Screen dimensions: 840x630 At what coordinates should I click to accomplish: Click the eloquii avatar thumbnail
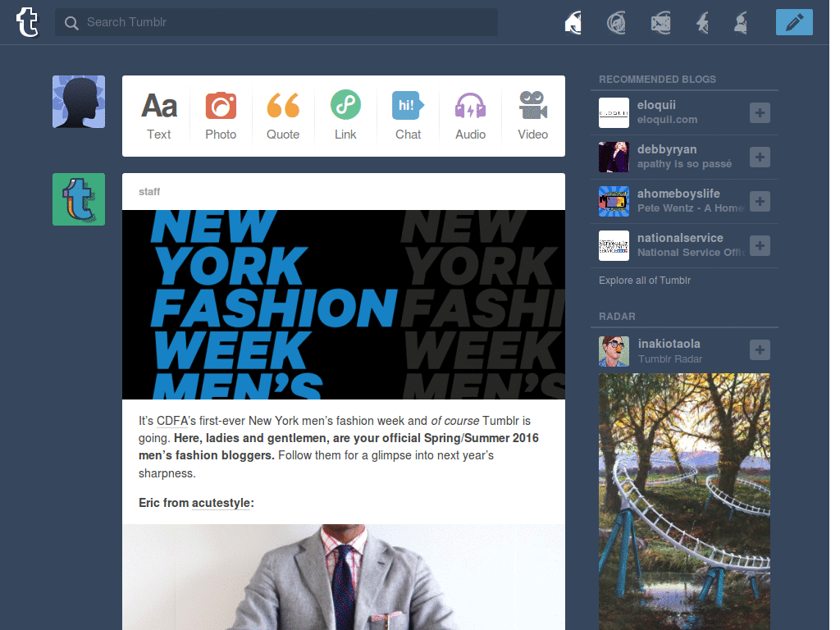pos(614,112)
